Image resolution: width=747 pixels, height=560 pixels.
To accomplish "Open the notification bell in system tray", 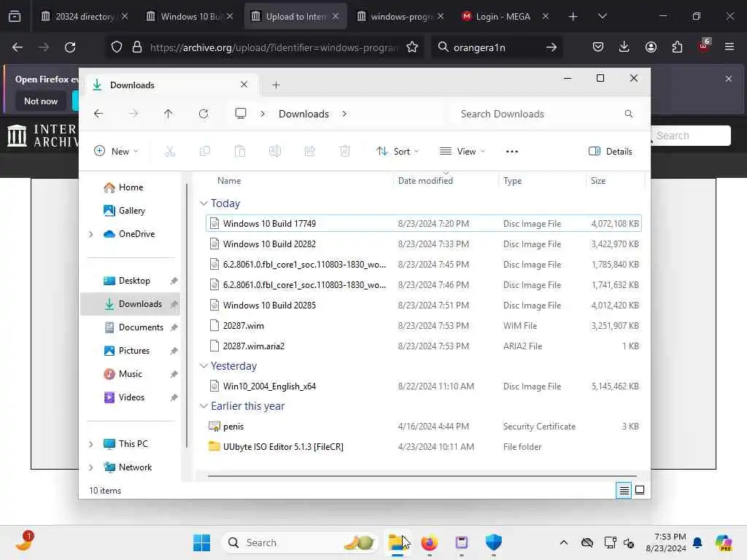I will point(697,542).
